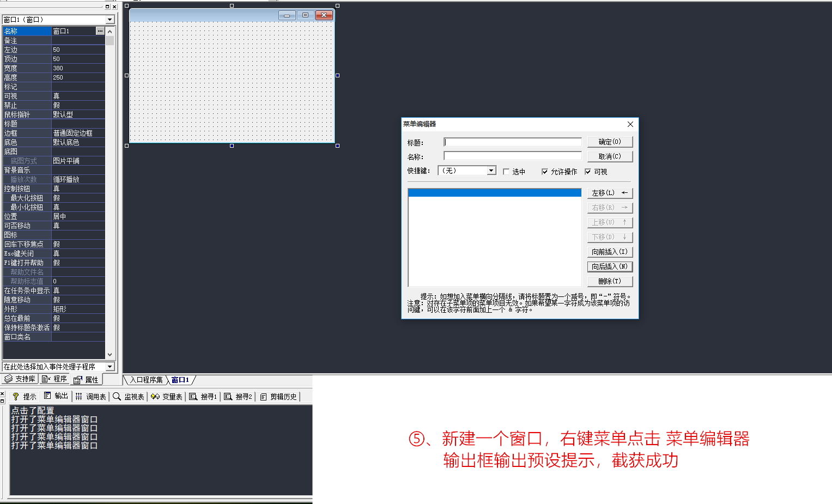Switch to the 入口程序集 tab

click(146, 380)
